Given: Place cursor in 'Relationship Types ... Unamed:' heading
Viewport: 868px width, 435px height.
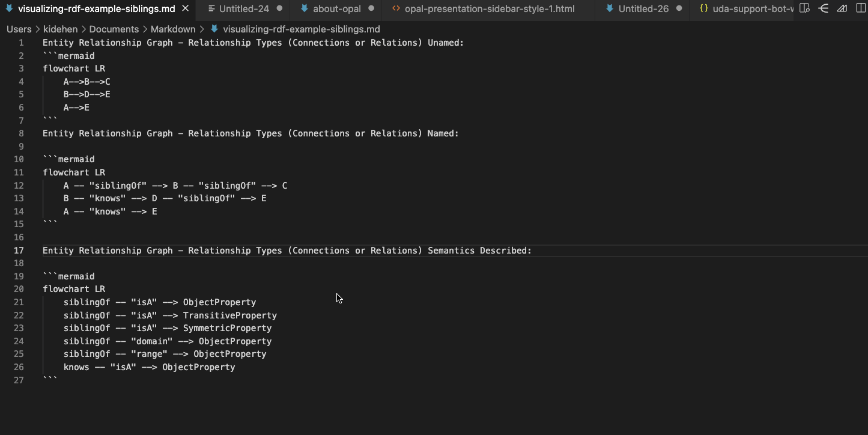Looking at the screenshot, I should [x=253, y=43].
